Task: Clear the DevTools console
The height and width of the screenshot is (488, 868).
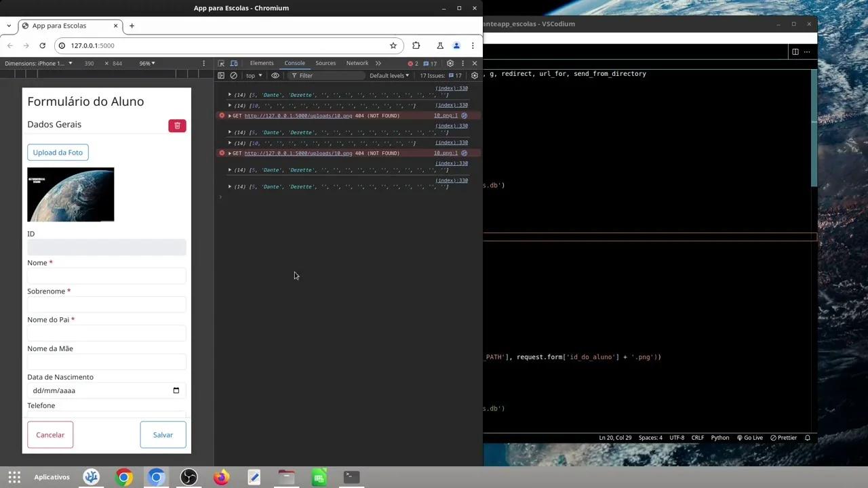Action: pos(233,75)
